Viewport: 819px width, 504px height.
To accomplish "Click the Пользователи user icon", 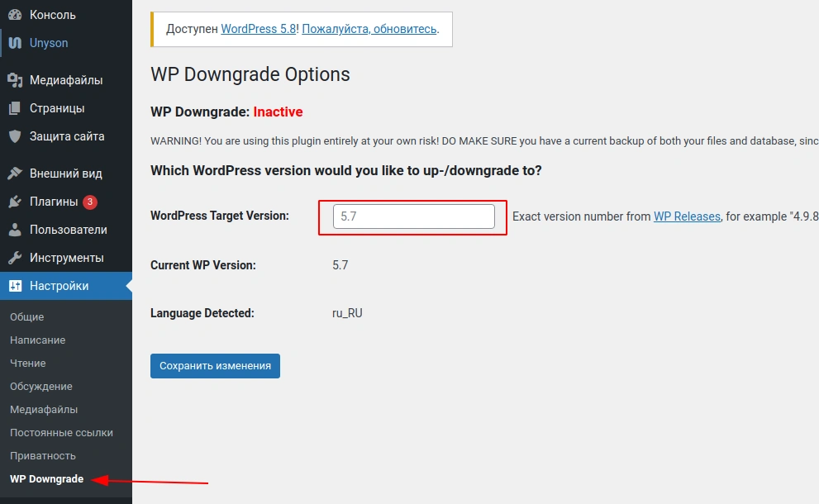I will click(15, 230).
